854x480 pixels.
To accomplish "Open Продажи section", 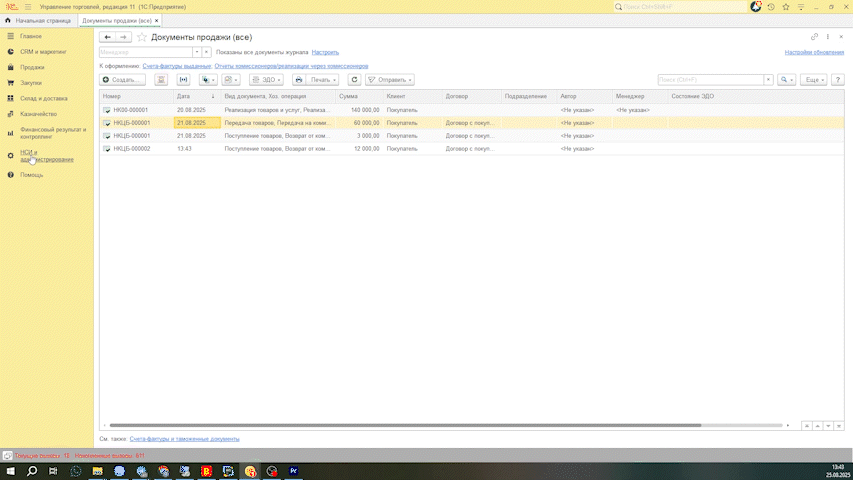I will 32,67.
